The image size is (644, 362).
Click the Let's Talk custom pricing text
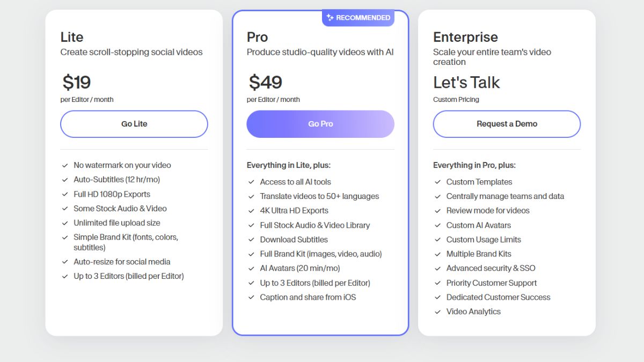click(x=466, y=83)
